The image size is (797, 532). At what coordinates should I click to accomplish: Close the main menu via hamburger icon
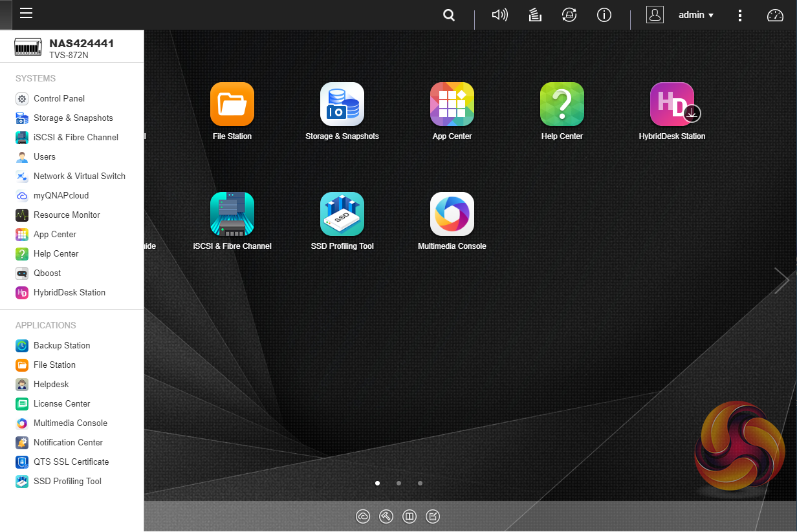pyautogui.click(x=26, y=14)
